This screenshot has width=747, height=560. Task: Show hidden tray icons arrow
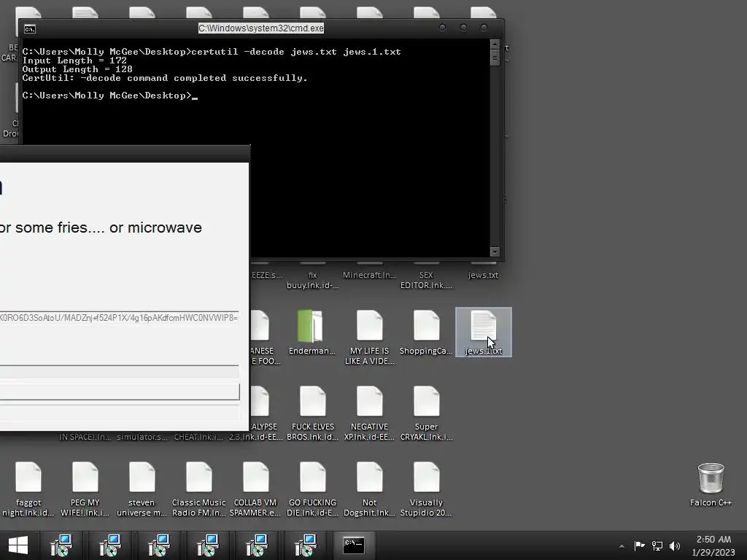pyautogui.click(x=622, y=546)
